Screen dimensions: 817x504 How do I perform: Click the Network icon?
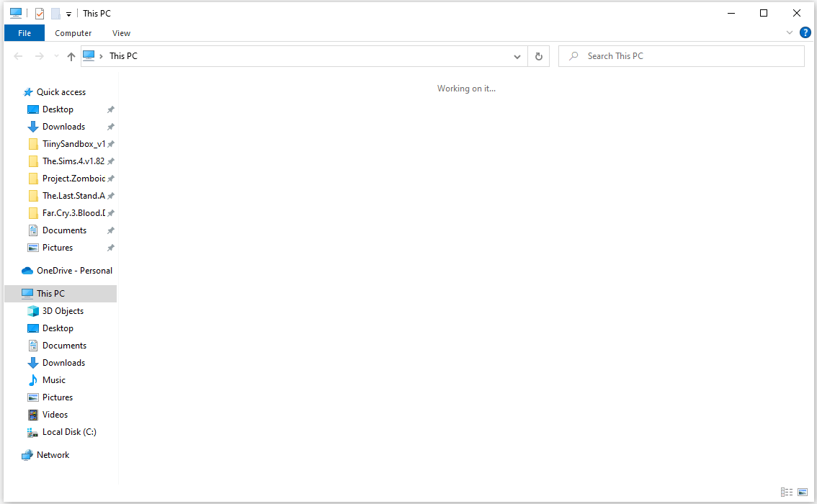pyautogui.click(x=27, y=455)
